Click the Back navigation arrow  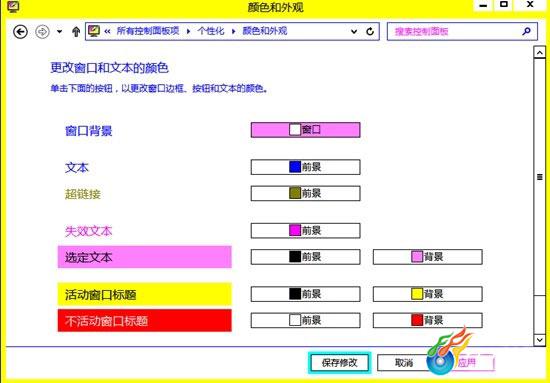click(20, 32)
